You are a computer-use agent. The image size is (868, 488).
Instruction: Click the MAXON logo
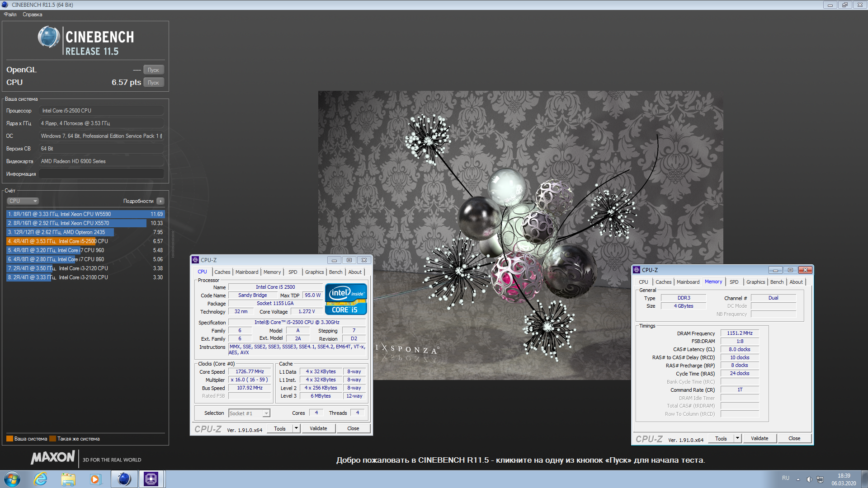52,457
